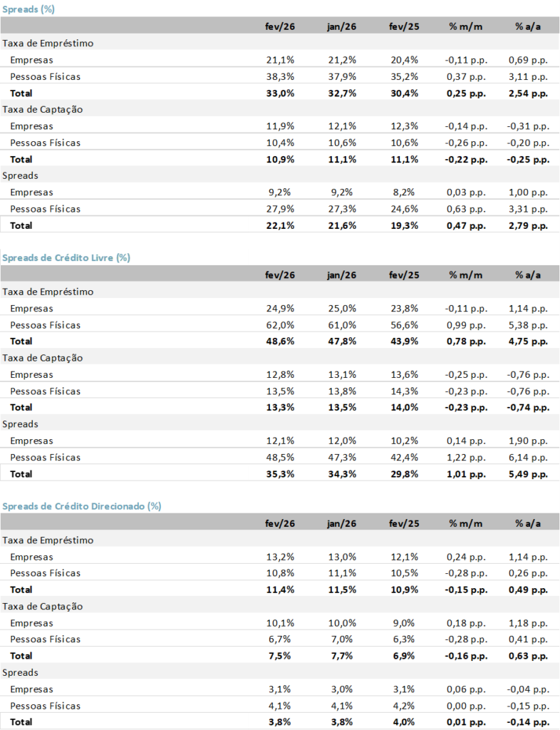Click the 1,22 p.p. monthly change value
The height and width of the screenshot is (730, 560).
466,457
